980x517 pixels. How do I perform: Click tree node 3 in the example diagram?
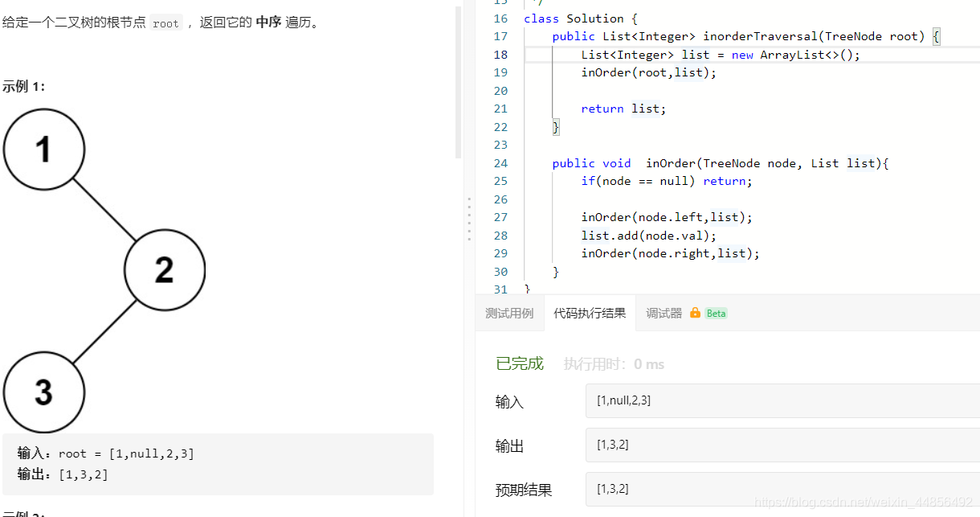44,392
